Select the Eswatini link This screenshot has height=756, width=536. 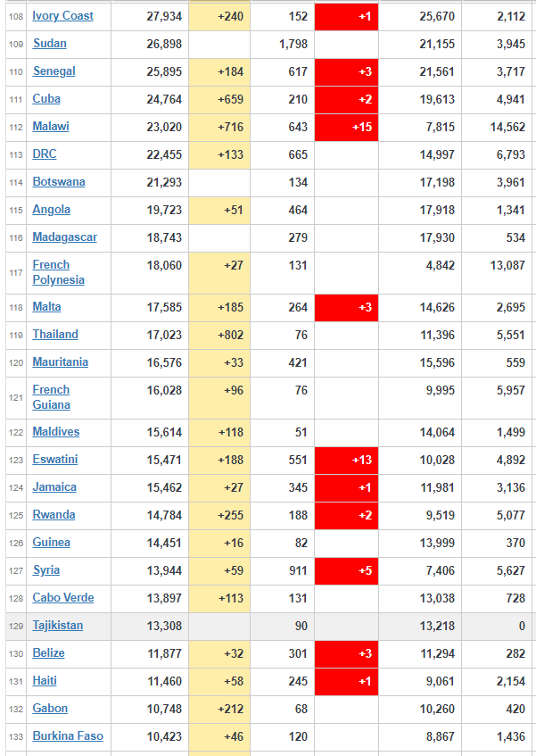[54, 460]
